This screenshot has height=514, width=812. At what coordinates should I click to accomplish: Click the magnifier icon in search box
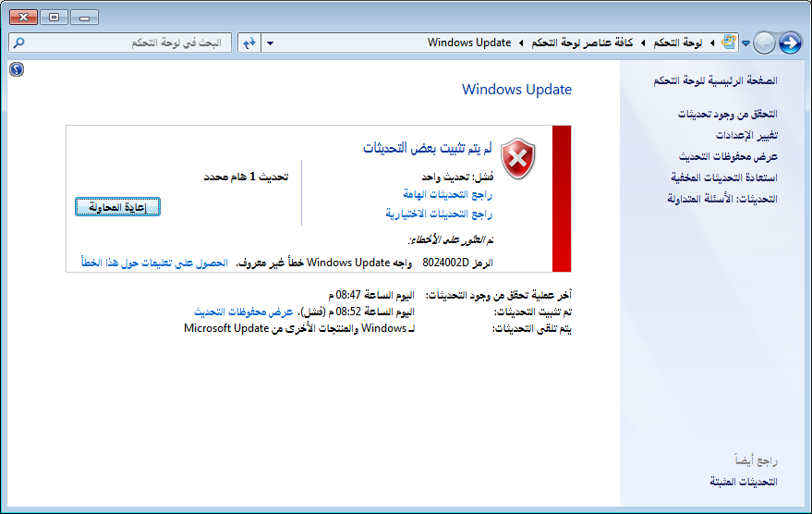pos(20,43)
